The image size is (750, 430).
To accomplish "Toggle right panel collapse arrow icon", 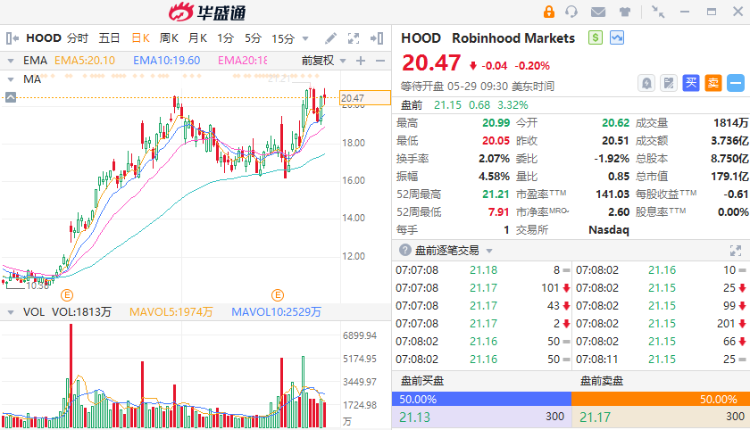I will pos(377,38).
